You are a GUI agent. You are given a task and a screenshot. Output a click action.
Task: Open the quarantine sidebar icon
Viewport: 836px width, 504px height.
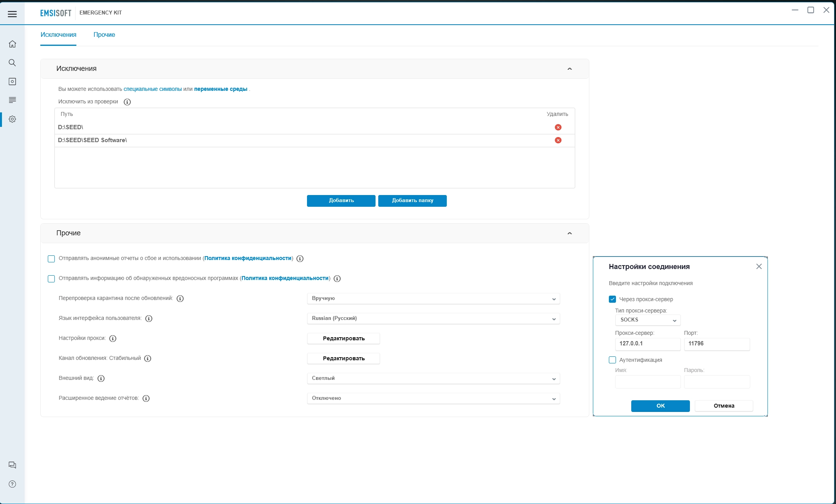click(12, 81)
